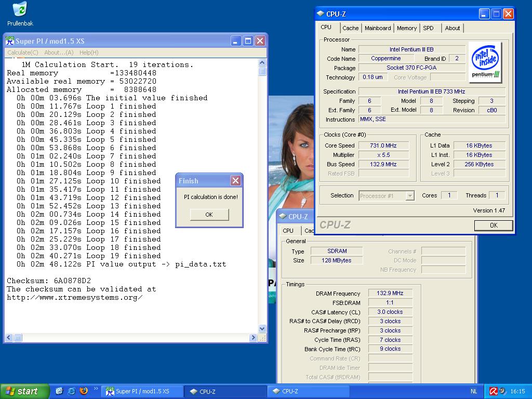Expand the quick launch overflow chevron
This screenshot has height=399, width=532.
(x=96, y=389)
